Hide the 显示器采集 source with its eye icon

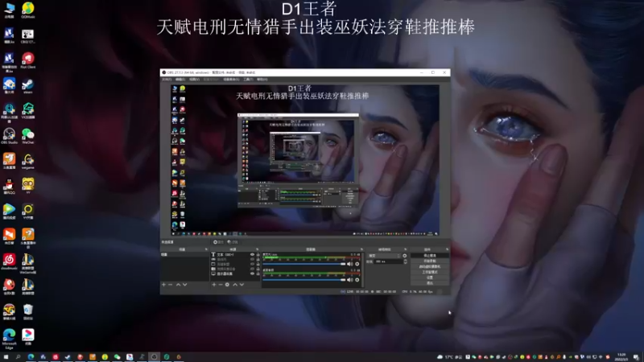pyautogui.click(x=252, y=274)
